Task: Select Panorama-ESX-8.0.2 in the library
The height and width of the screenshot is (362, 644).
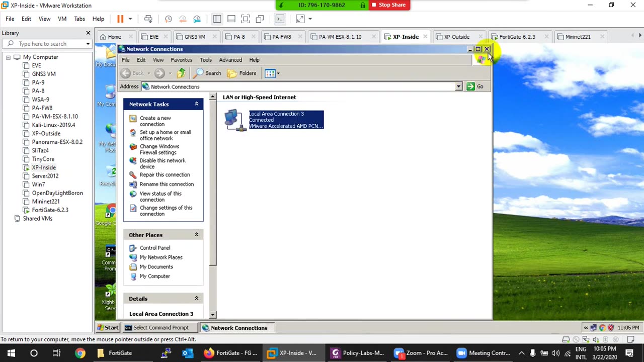Action: (57, 142)
